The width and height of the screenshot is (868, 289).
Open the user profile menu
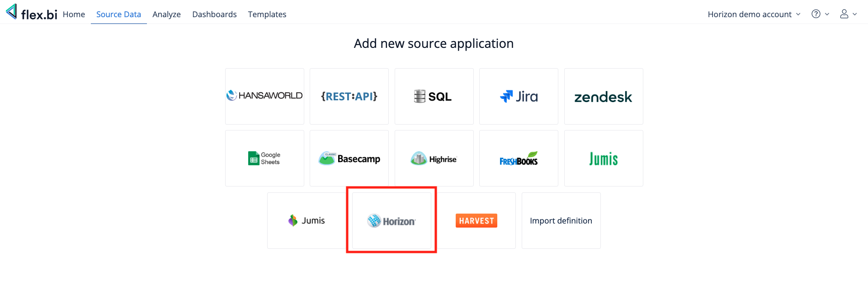coord(848,14)
